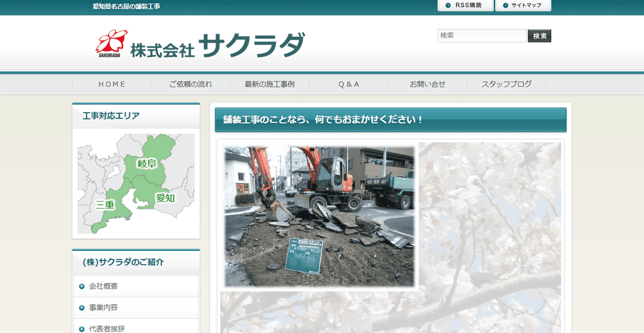Open the 会社概要 company overview link
The image size is (644, 333).
pos(103,286)
